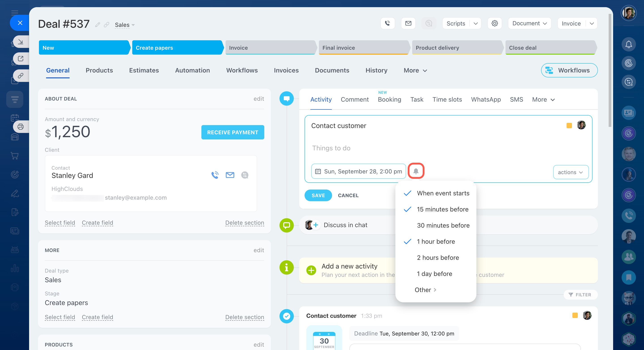Enable '30 minutes before' reminder option

443,226
